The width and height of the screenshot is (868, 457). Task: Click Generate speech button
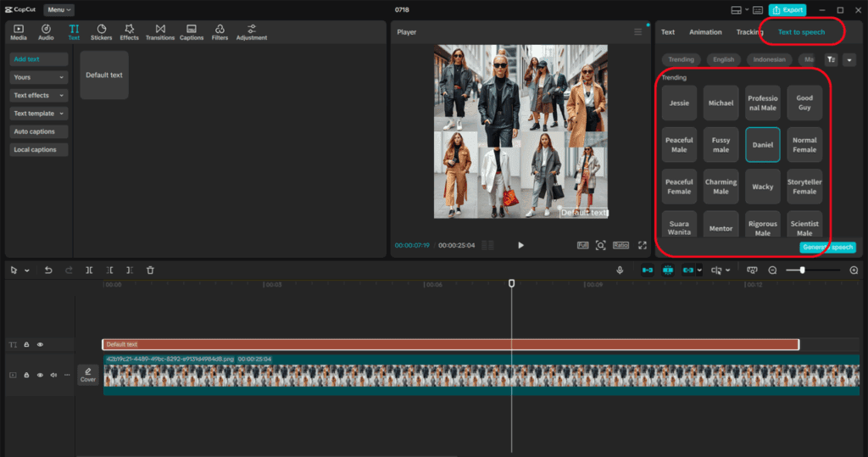click(827, 247)
